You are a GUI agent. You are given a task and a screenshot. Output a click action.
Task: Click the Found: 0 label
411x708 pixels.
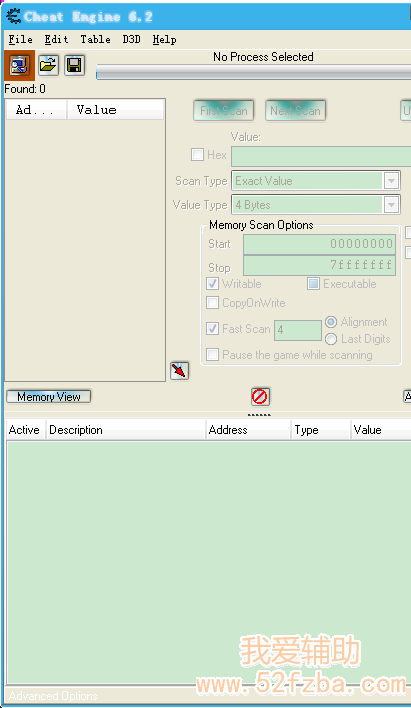25,89
